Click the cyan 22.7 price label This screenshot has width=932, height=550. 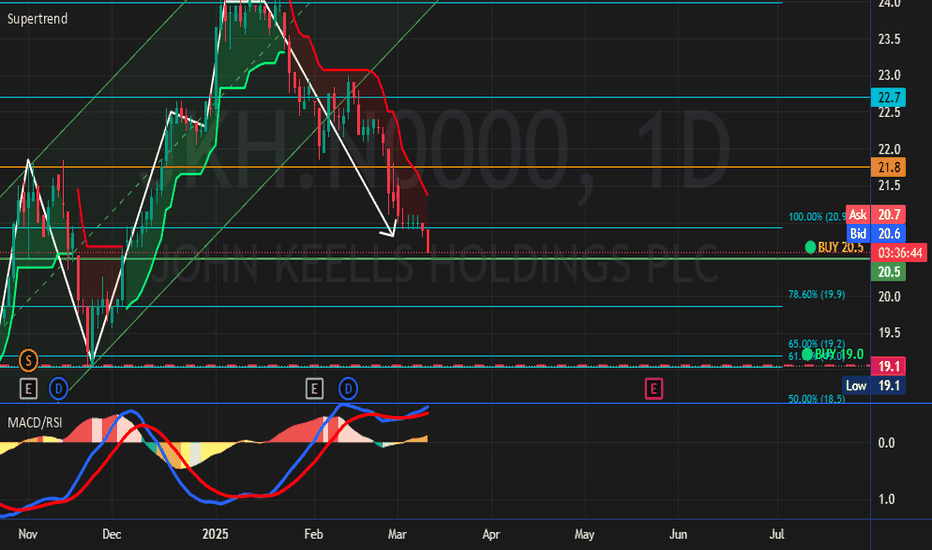tap(888, 97)
